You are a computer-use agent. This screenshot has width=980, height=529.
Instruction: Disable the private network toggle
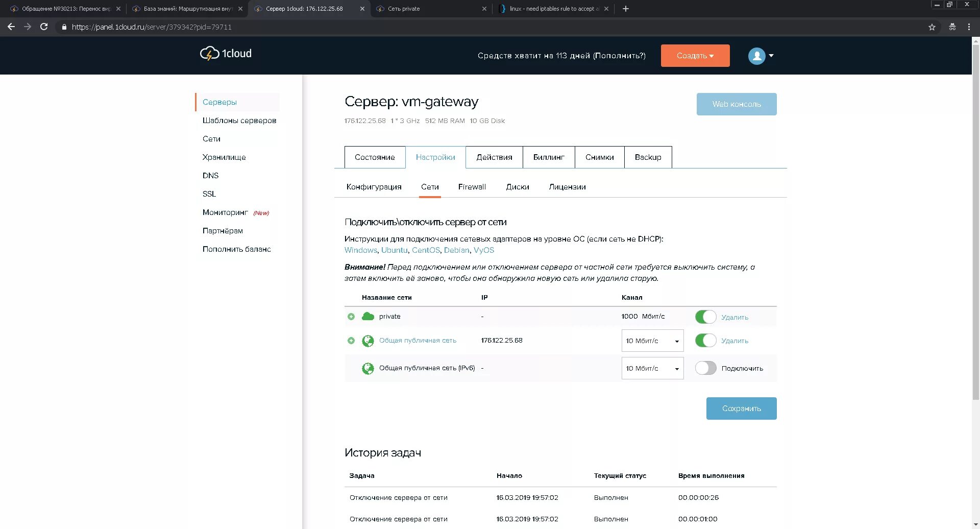pyautogui.click(x=705, y=317)
